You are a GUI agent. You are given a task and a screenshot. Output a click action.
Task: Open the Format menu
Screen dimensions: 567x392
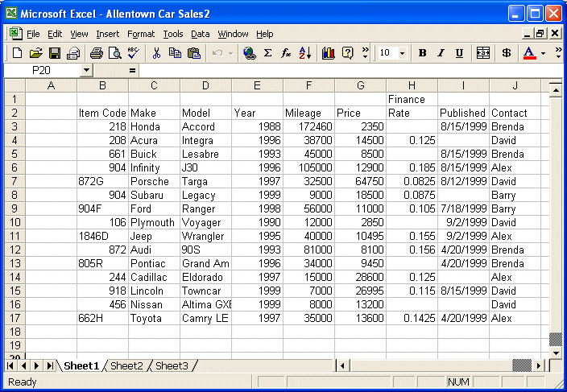coord(141,34)
